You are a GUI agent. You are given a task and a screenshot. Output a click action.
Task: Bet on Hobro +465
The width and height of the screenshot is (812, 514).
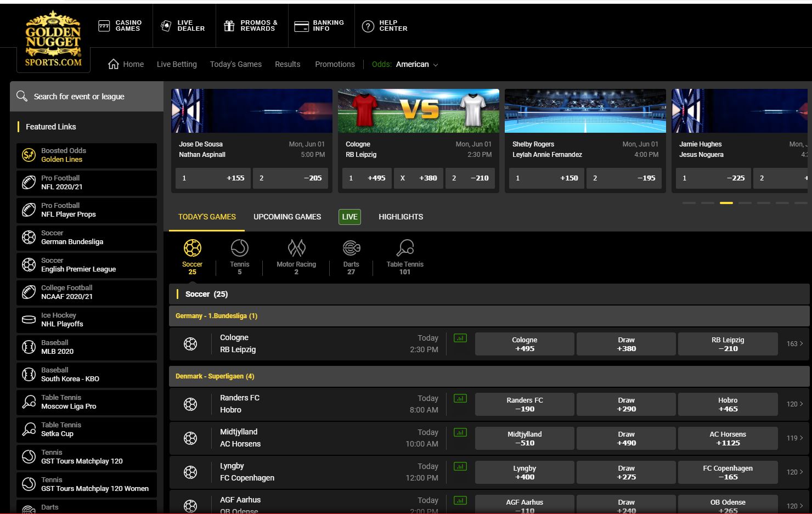(728, 404)
